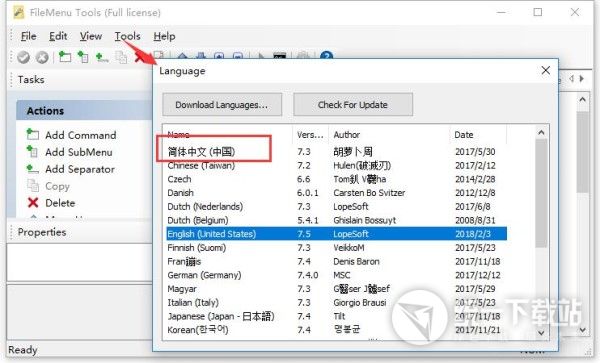This screenshot has width=600, height=363.
Task: Open the View menu
Action: click(91, 36)
